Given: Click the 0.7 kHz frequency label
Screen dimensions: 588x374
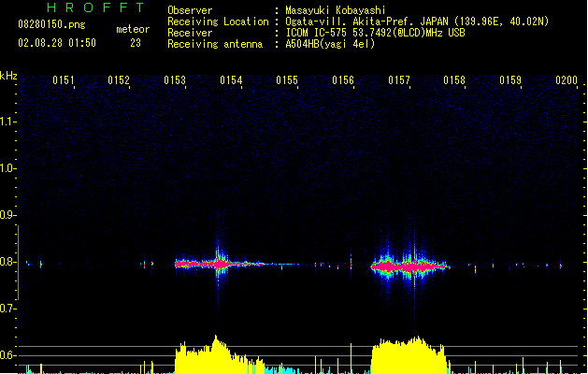Looking at the screenshot, I should tap(7, 309).
